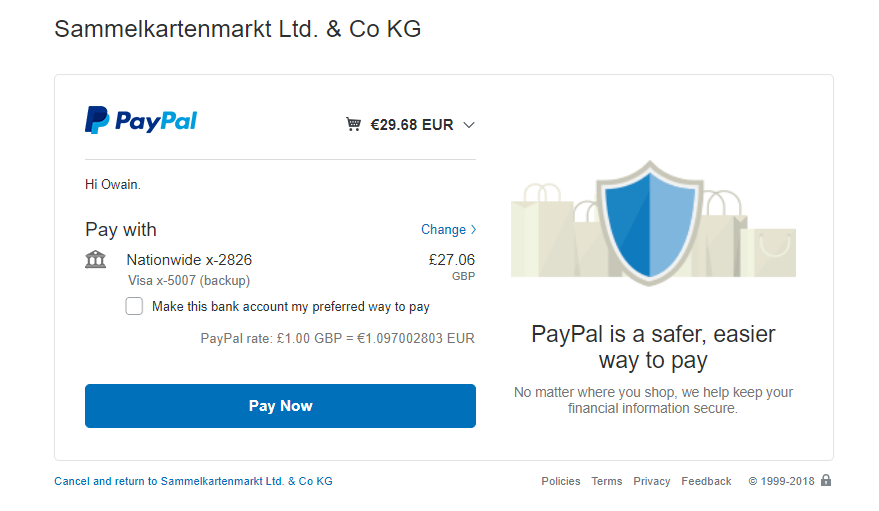The height and width of the screenshot is (511, 879).
Task: Click the PayPal logo
Action: pos(141,120)
